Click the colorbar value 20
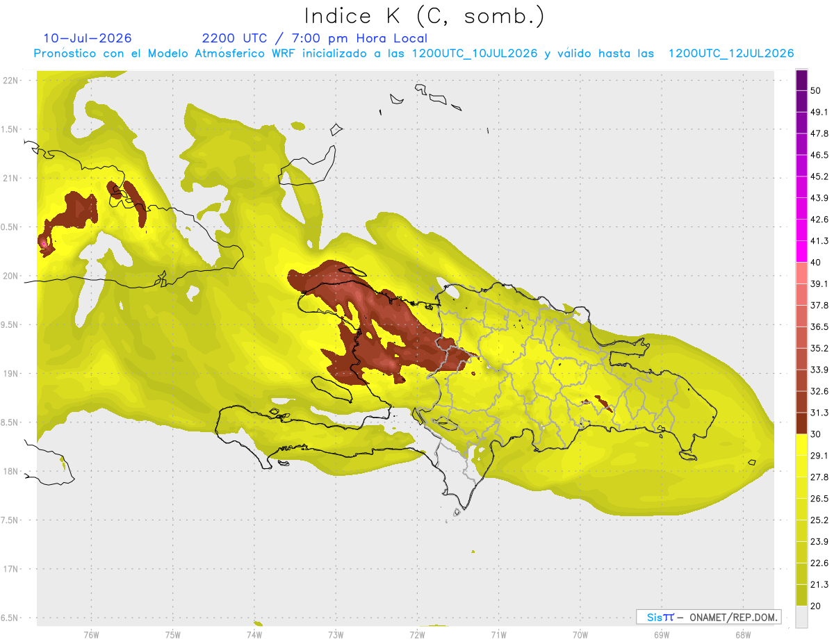The height and width of the screenshot is (644, 834). point(816,606)
